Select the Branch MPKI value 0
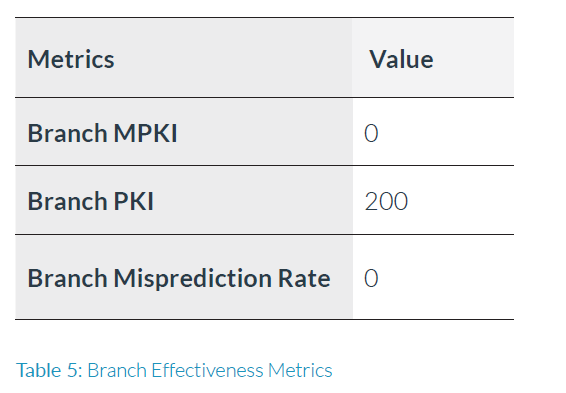This screenshot has width=566, height=393. click(x=371, y=133)
